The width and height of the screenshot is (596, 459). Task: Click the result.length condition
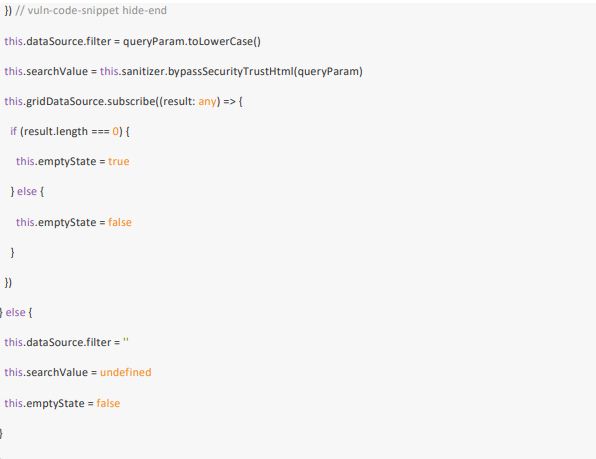coord(56,131)
